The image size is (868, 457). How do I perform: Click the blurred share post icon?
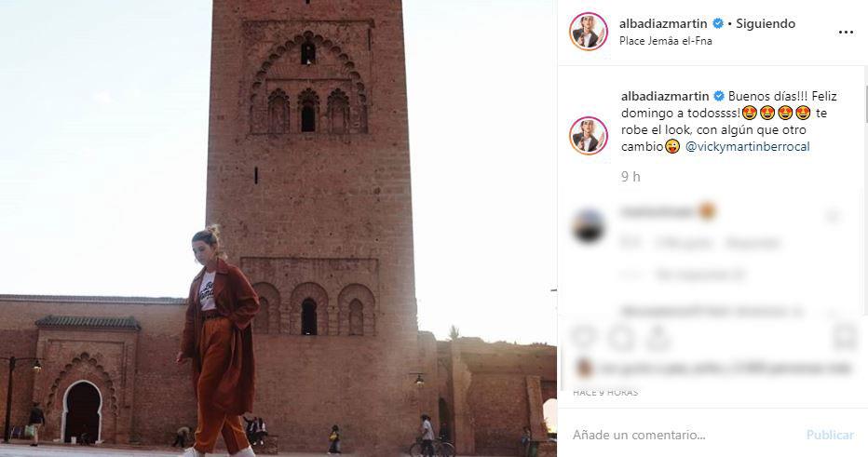pos(658,337)
